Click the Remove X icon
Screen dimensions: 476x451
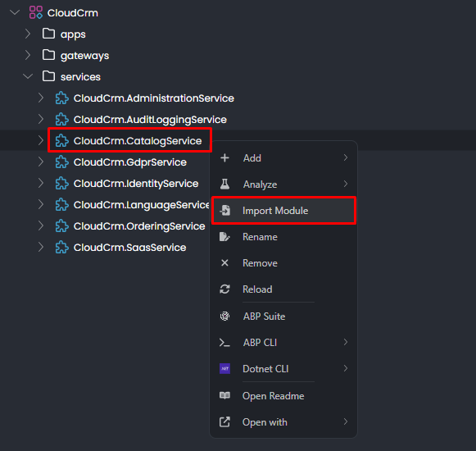[x=224, y=262]
